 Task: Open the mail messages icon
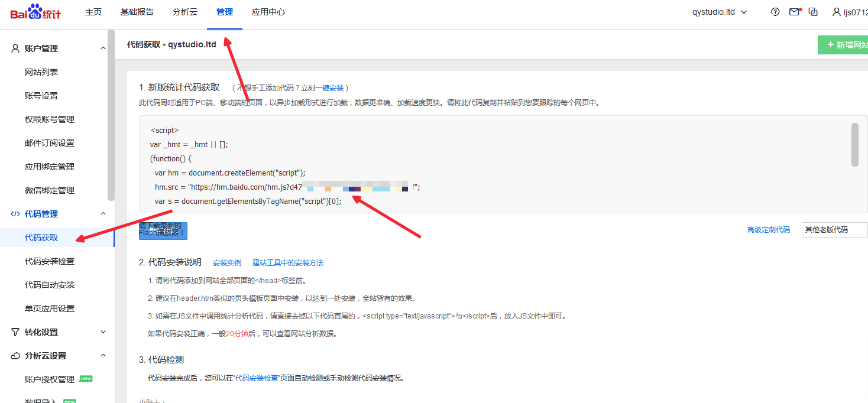click(795, 12)
